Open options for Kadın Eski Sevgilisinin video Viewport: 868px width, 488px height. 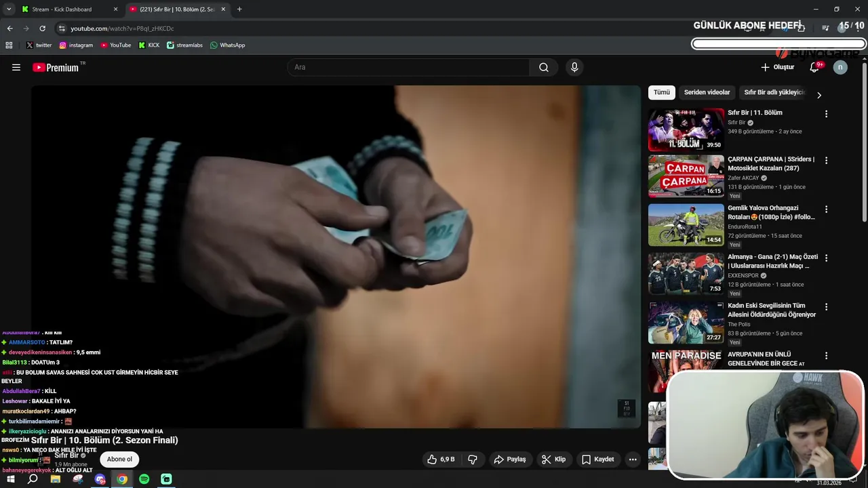[826, 307]
